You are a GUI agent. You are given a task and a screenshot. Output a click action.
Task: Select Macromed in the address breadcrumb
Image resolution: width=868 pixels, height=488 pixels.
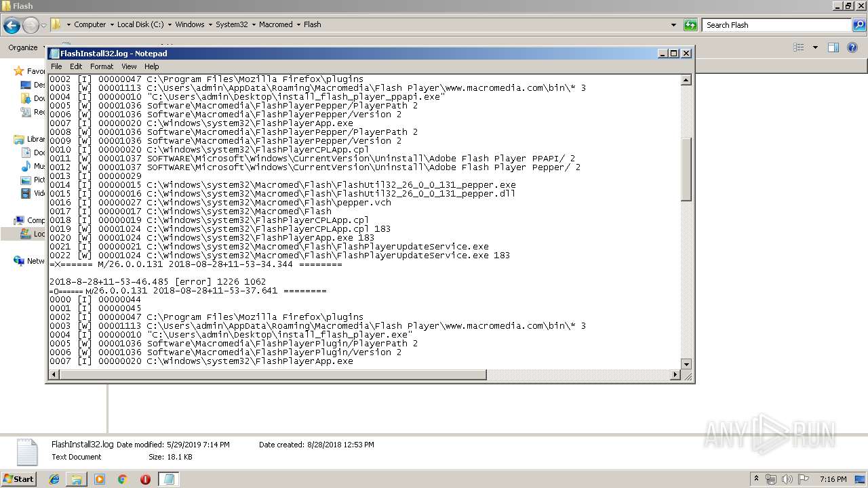pyautogui.click(x=275, y=24)
